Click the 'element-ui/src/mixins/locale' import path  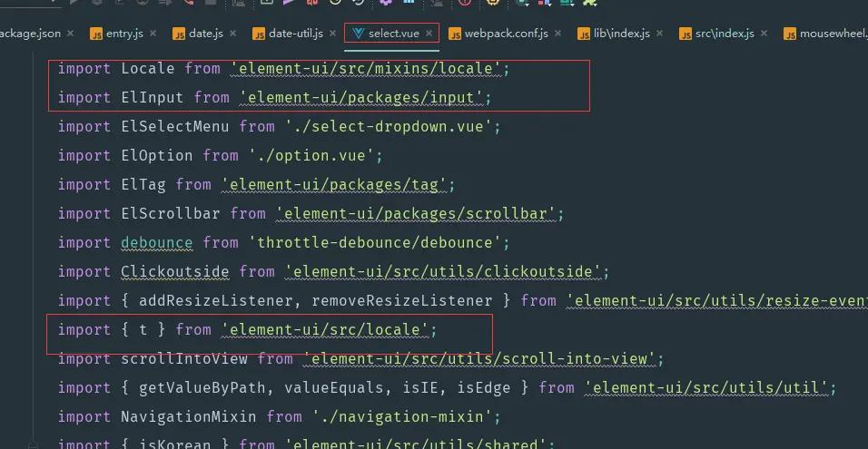click(x=365, y=69)
